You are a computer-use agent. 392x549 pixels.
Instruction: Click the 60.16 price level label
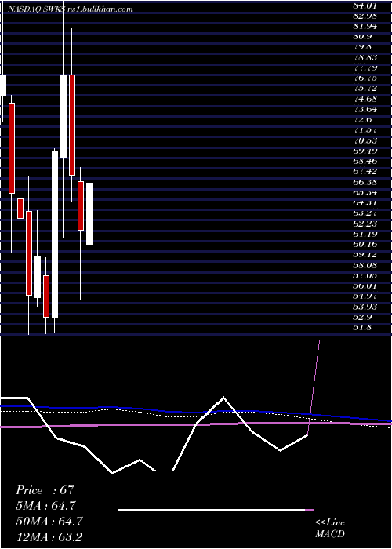365,245
